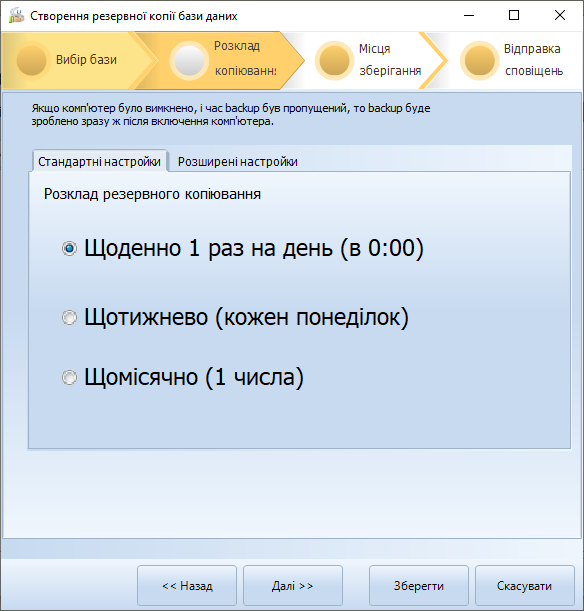Minimize the backup wizard window
Viewport: 584px width, 611px height.
tap(469, 16)
